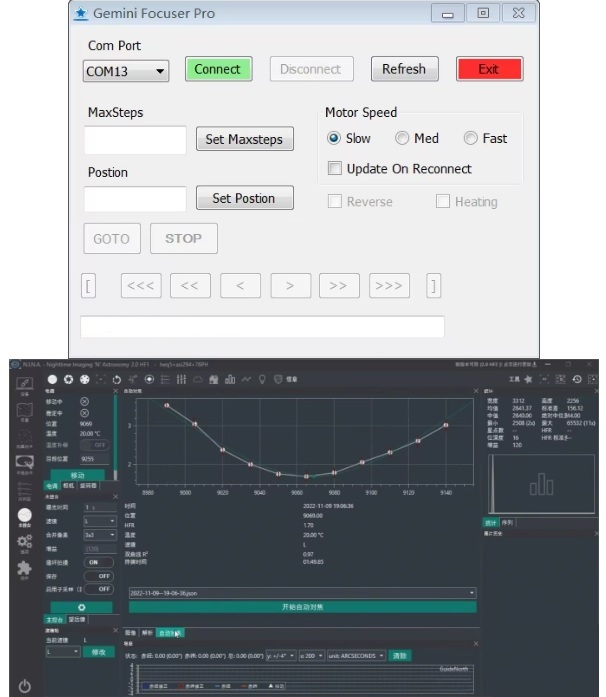This screenshot has width=606, height=697.
Task: Click the << medium step-in button
Action: pyautogui.click(x=190, y=285)
